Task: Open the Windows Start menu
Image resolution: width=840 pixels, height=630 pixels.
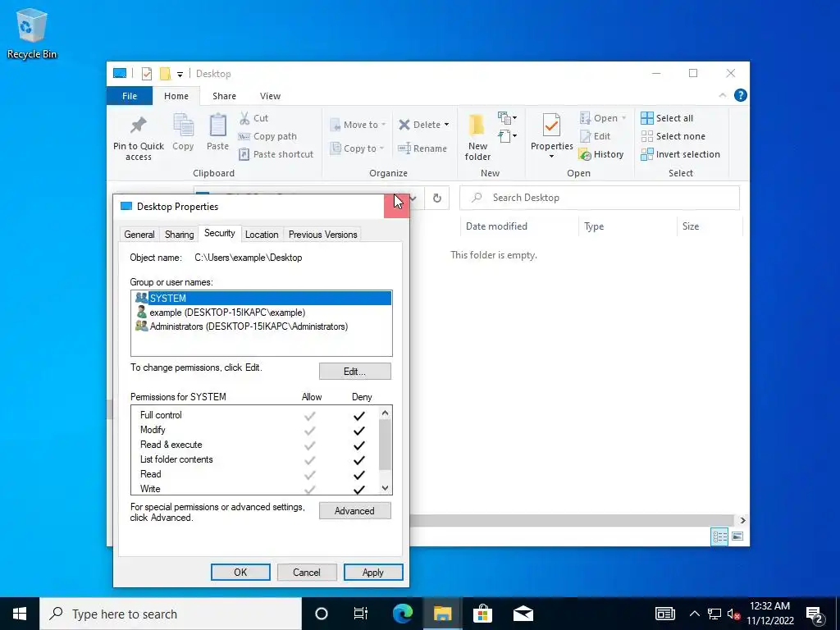Action: [x=20, y=614]
